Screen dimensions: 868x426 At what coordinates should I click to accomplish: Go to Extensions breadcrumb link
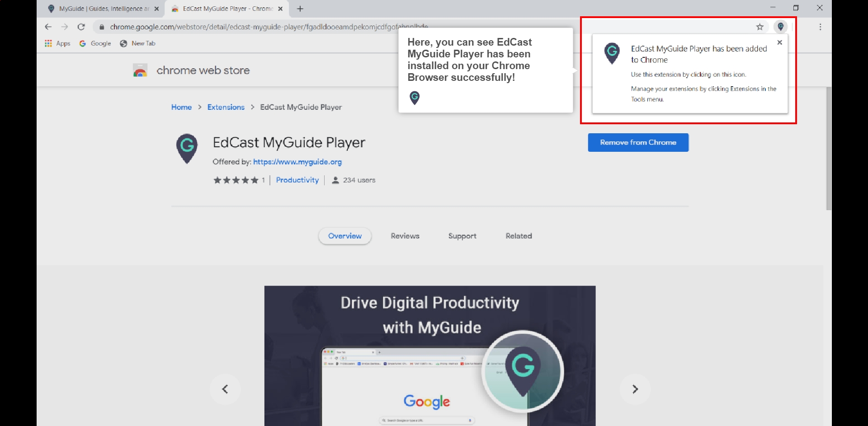226,107
